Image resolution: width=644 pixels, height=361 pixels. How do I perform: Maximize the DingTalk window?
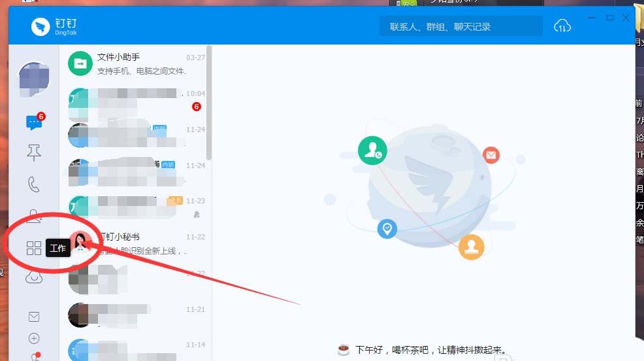pyautogui.click(x=610, y=18)
